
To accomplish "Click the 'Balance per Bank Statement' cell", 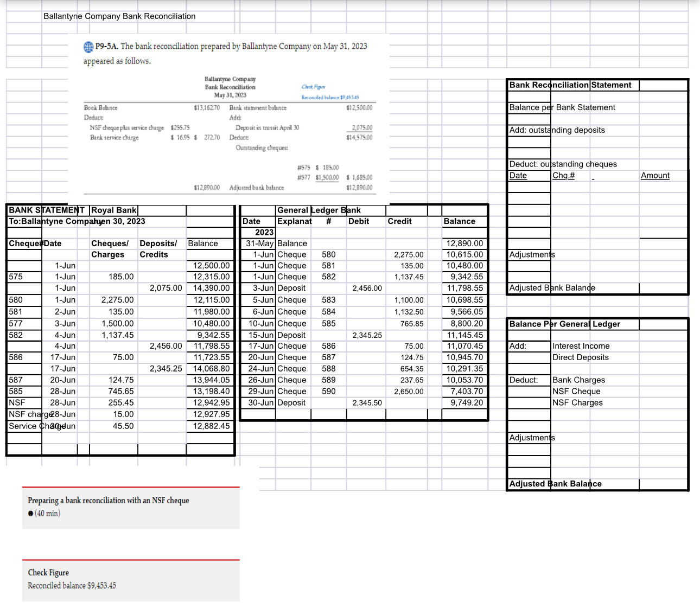I will pos(562,107).
